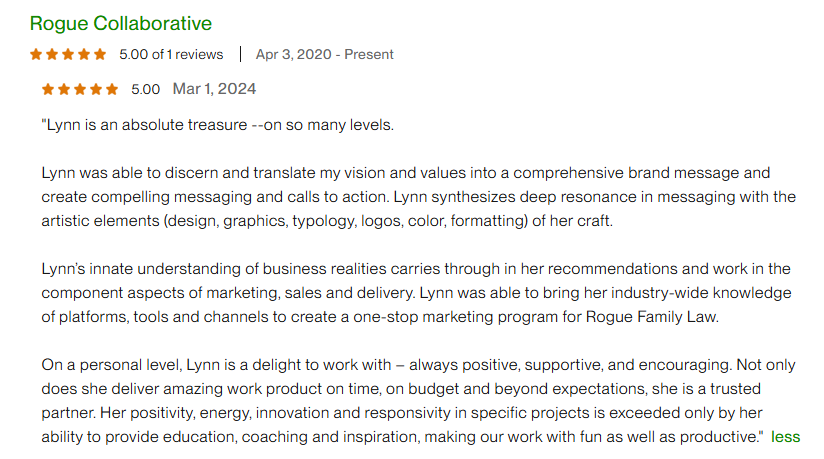Select third star of the Mar 1, 2024 review
The image size is (824, 459).
80,89
